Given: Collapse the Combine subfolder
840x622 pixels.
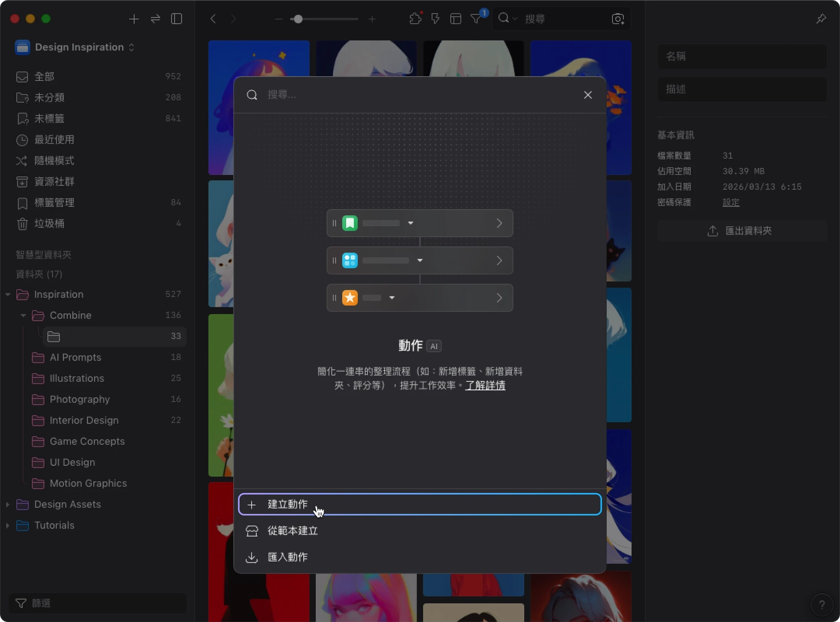Looking at the screenshot, I should (23, 315).
